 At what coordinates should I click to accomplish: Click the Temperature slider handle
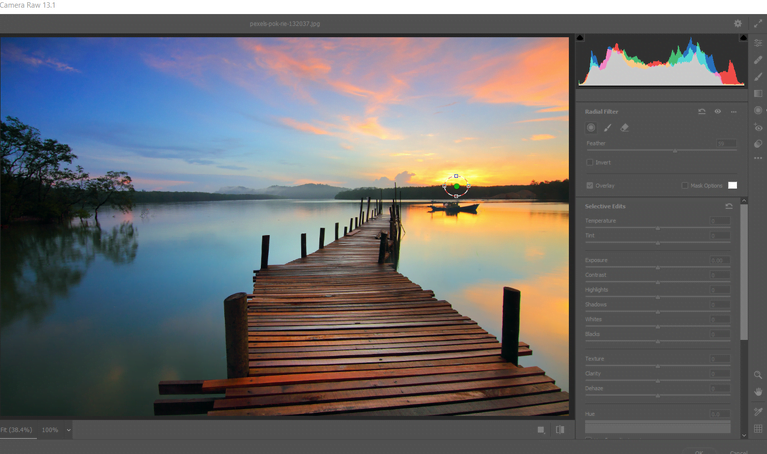click(657, 228)
